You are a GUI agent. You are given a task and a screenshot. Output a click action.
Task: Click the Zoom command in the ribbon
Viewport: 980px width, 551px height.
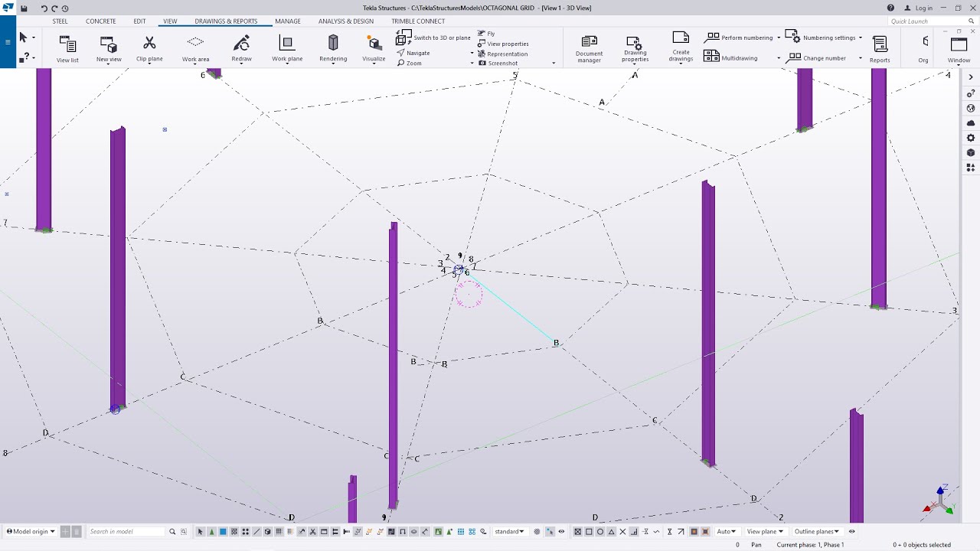coord(410,63)
